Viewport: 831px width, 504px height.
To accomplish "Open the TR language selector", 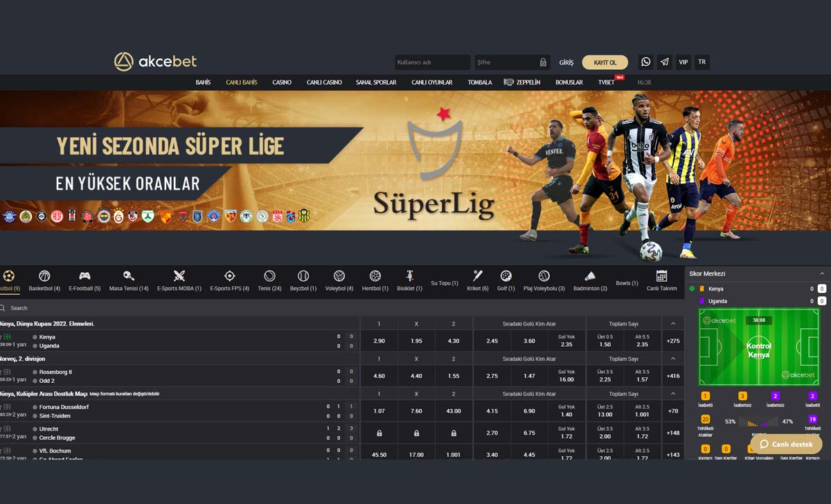I will point(702,62).
